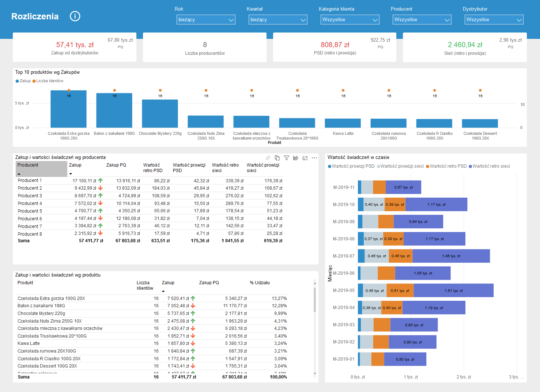Click Wartość retro PSD legend swatch
540x392 pixels.
click(427, 167)
